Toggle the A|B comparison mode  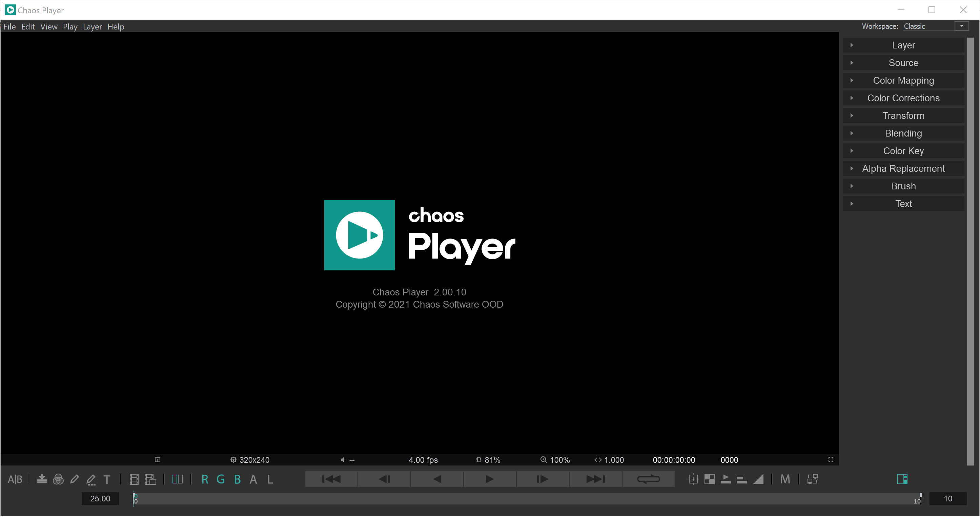click(x=15, y=479)
